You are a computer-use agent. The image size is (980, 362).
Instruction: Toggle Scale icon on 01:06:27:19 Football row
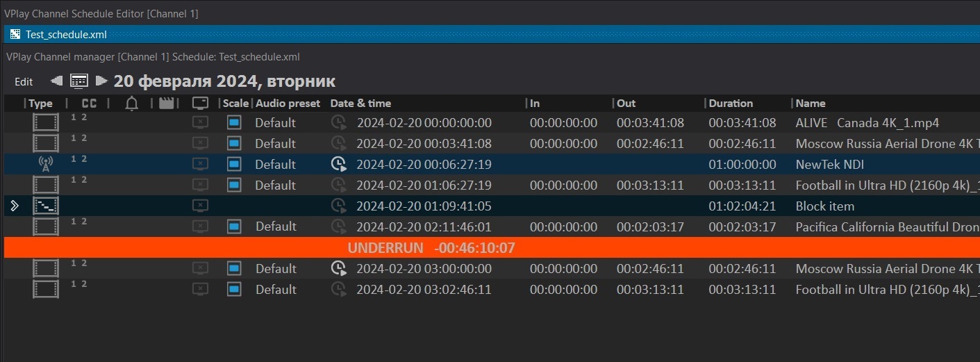pos(234,185)
